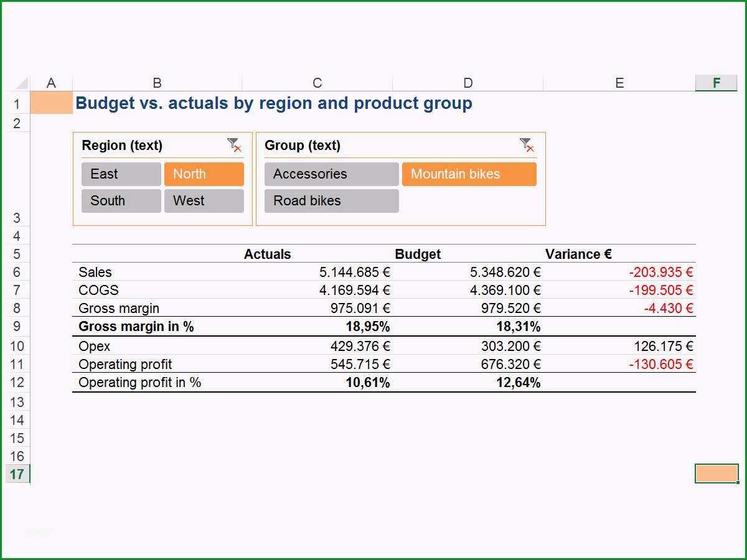The width and height of the screenshot is (747, 560).
Task: Click the 'Group (text)' slicer header
Action: (x=303, y=146)
